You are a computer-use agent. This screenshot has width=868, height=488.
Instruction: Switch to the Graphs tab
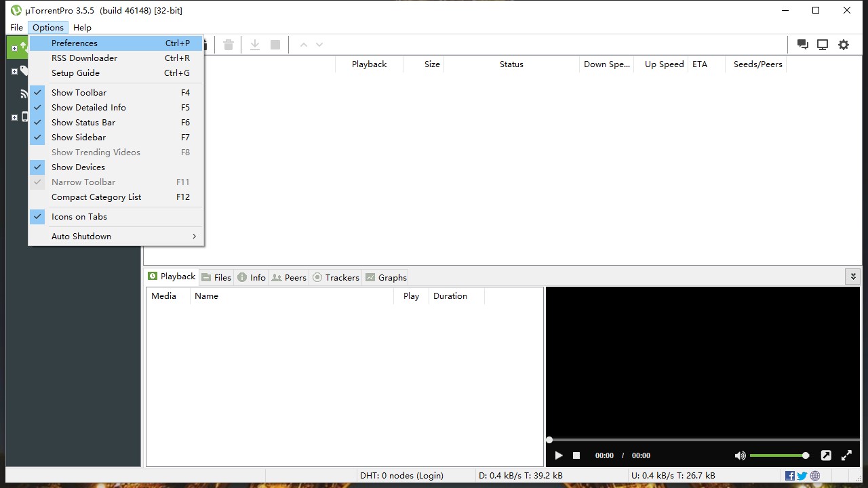click(x=386, y=277)
